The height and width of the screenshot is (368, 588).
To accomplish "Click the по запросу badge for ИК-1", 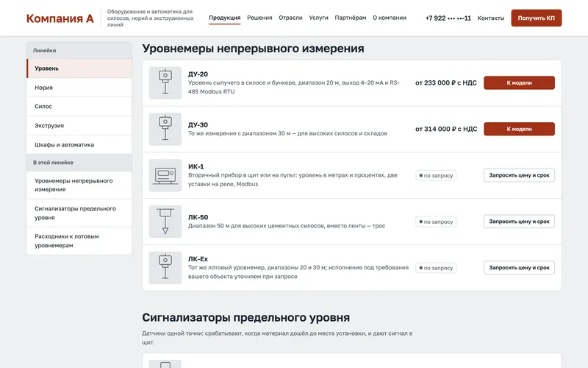I will (x=436, y=175).
